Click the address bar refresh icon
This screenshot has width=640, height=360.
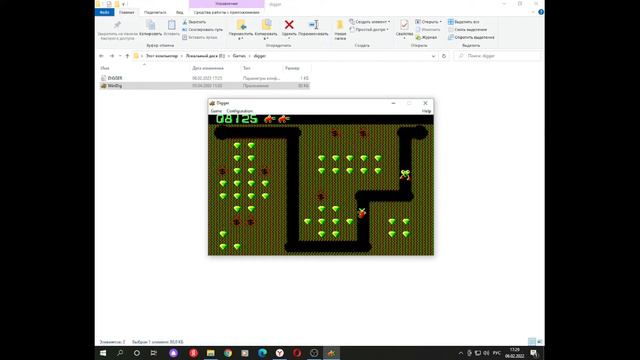coord(444,56)
